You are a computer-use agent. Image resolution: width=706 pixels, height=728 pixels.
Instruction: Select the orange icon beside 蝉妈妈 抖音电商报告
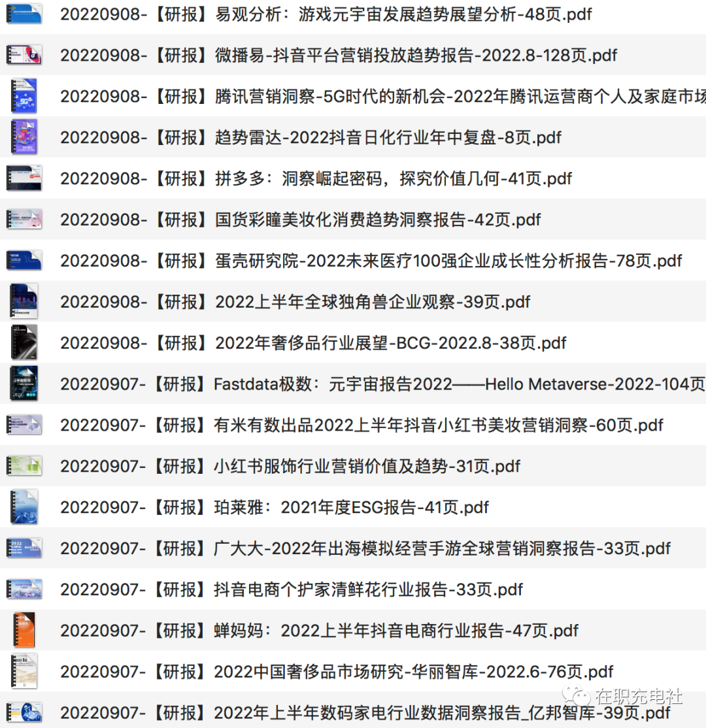[x=24, y=630]
